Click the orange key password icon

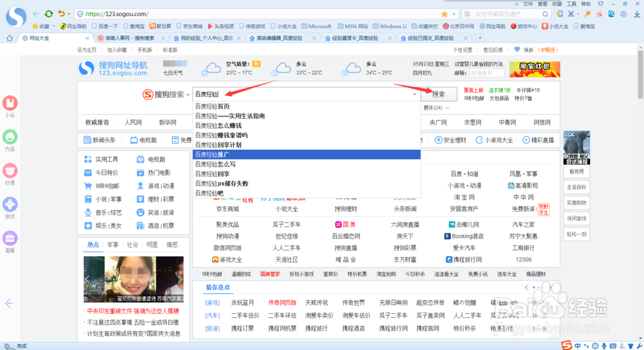tap(588, 14)
